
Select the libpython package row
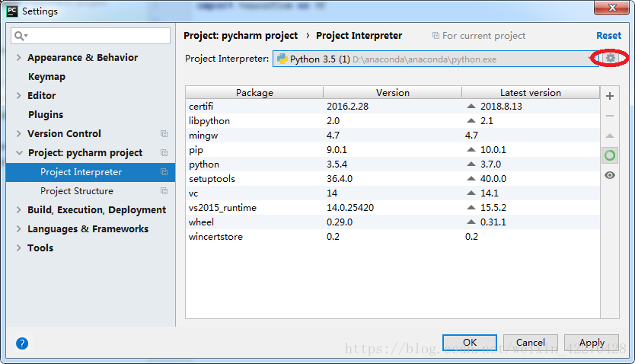pos(392,120)
